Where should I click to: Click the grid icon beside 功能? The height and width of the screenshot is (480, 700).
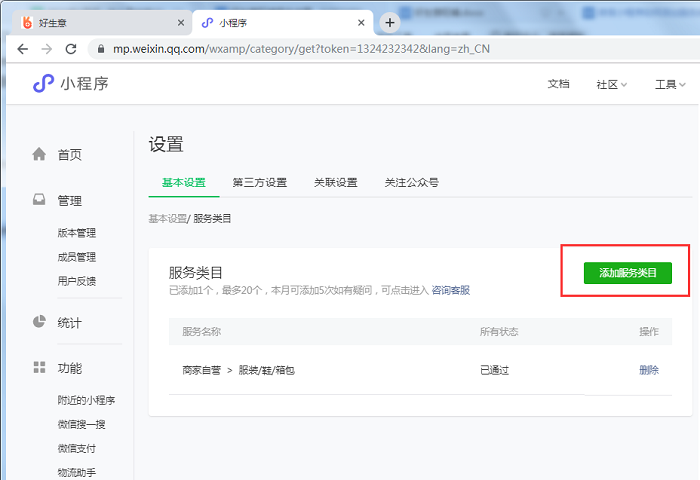[x=39, y=367]
